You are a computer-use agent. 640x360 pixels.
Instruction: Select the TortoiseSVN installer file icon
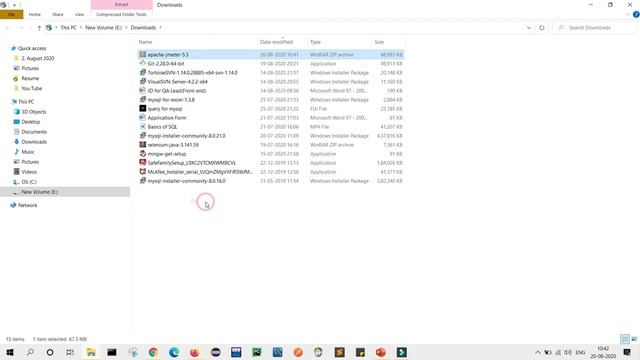[142, 72]
